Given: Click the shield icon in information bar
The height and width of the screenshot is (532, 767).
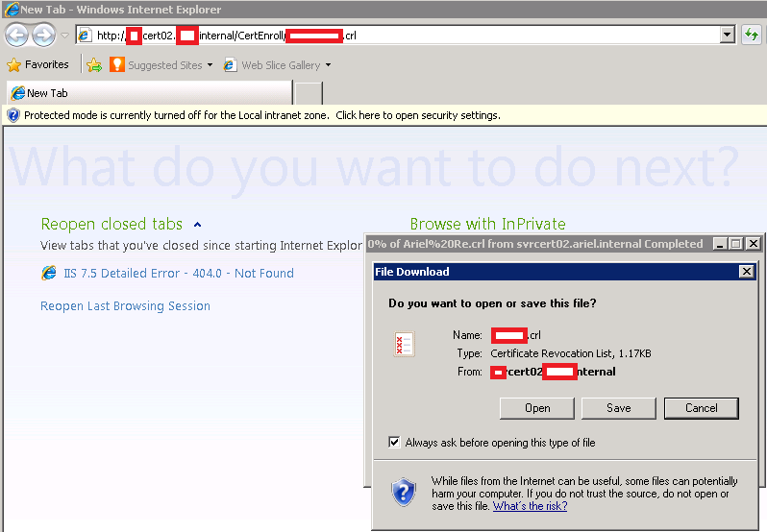Looking at the screenshot, I should [13, 115].
